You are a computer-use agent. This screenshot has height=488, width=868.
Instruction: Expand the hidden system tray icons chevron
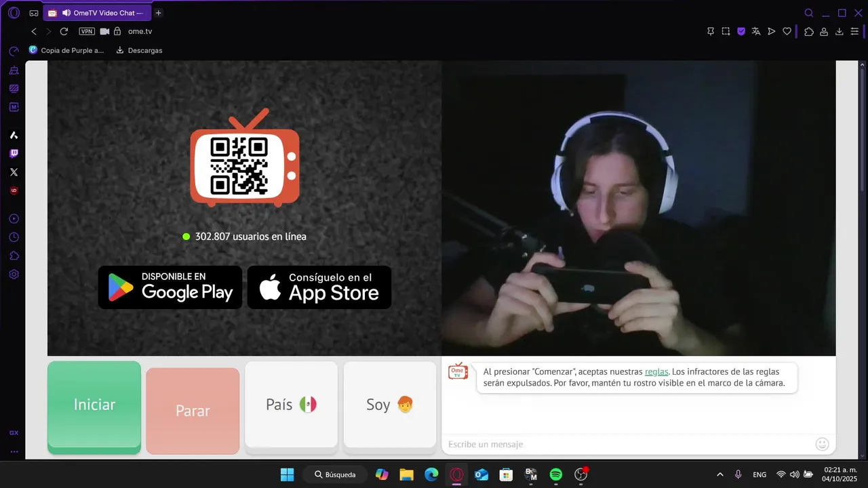[x=720, y=474]
